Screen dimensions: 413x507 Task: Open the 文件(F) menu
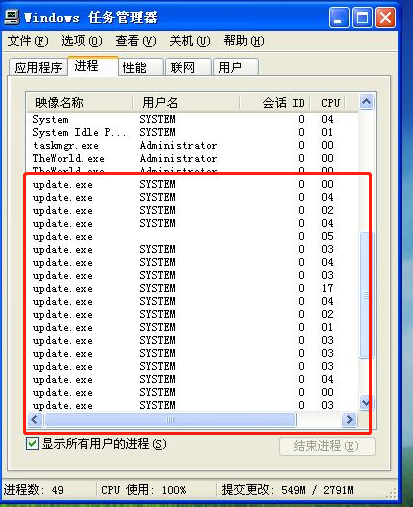(x=28, y=41)
